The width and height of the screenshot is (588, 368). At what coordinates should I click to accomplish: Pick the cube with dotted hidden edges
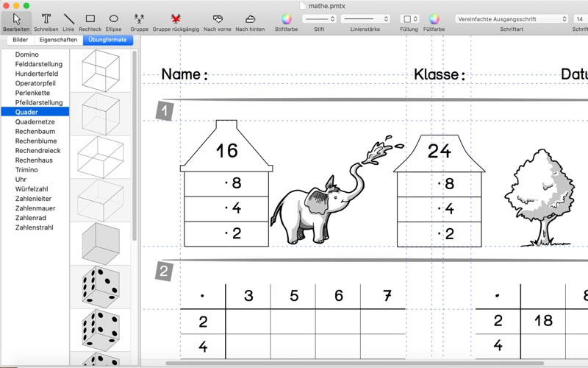[x=101, y=114]
